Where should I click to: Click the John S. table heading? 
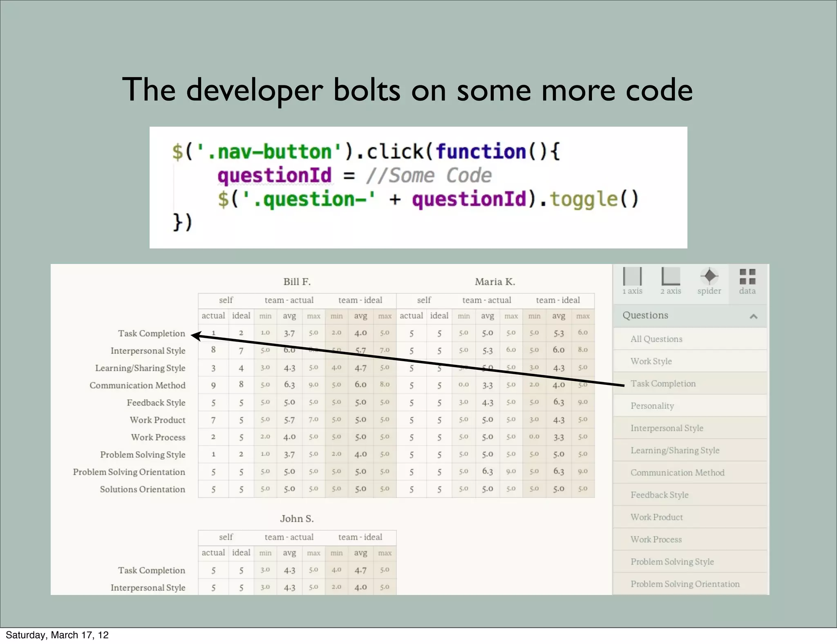(x=297, y=519)
